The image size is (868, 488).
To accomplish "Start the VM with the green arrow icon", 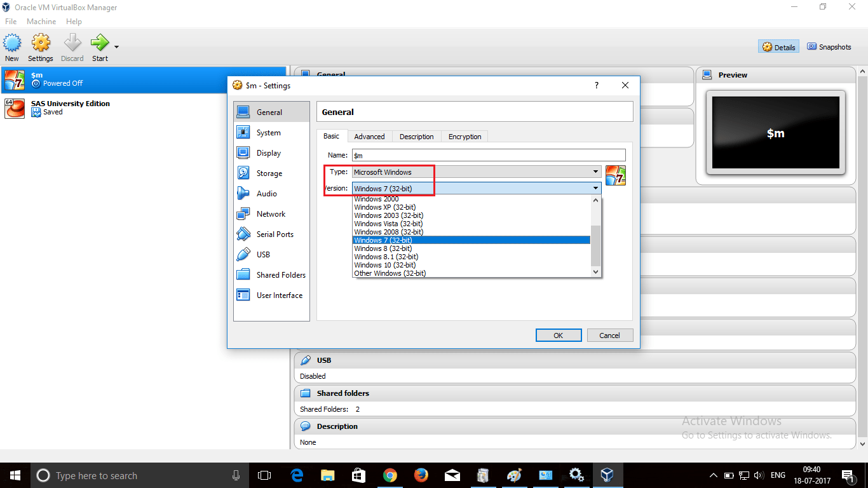I will (100, 48).
